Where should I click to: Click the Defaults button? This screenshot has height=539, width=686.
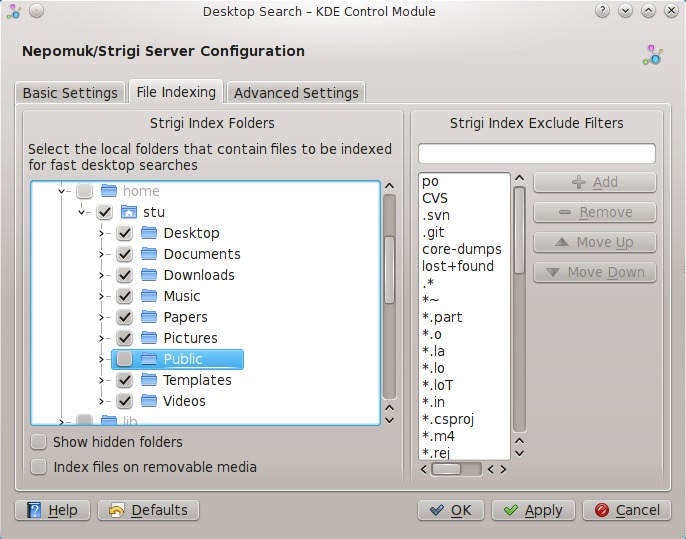pos(148,510)
